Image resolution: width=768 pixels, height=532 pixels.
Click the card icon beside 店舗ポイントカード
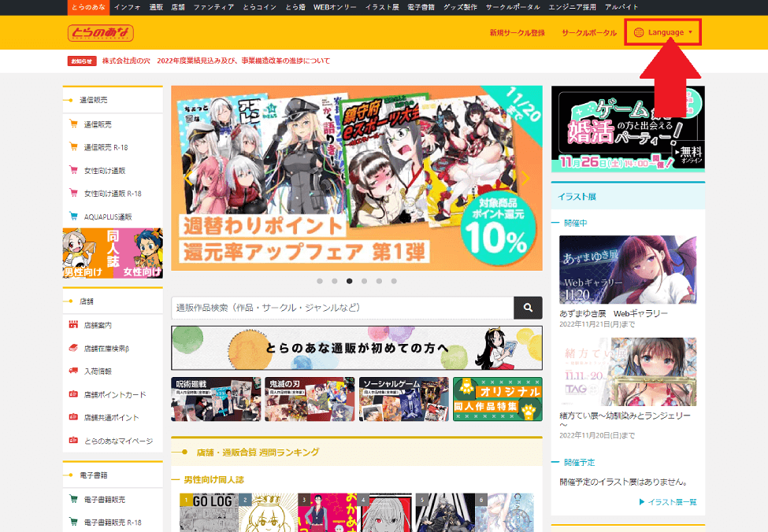coord(73,394)
